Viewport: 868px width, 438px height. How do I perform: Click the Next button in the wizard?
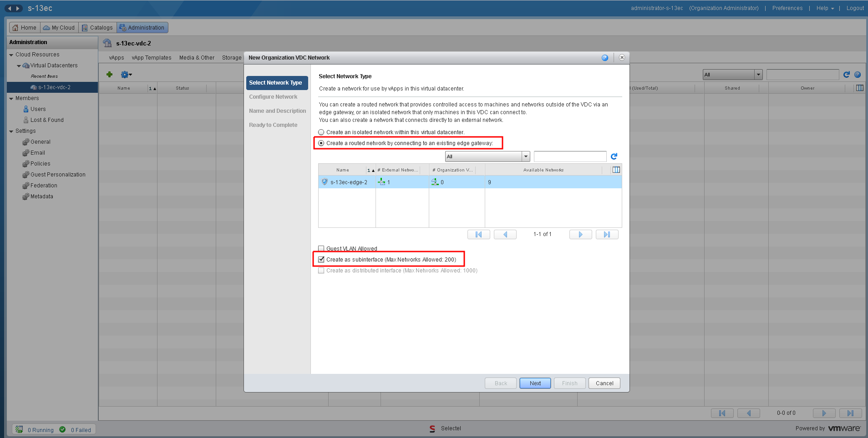point(535,383)
